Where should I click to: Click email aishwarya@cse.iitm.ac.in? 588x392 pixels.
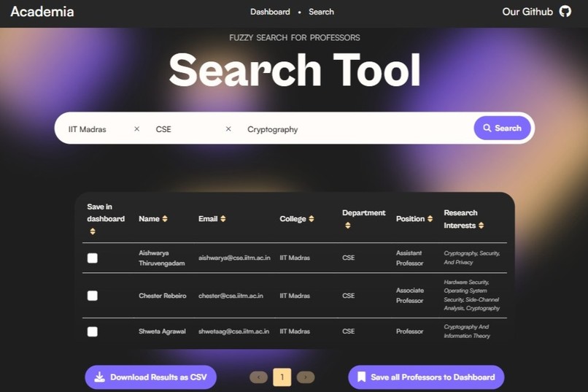(x=234, y=258)
